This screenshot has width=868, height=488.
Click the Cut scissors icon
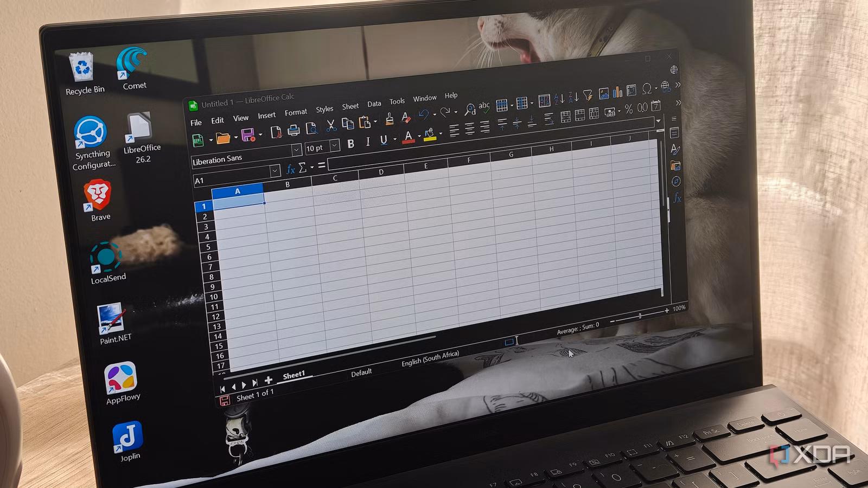(x=331, y=126)
